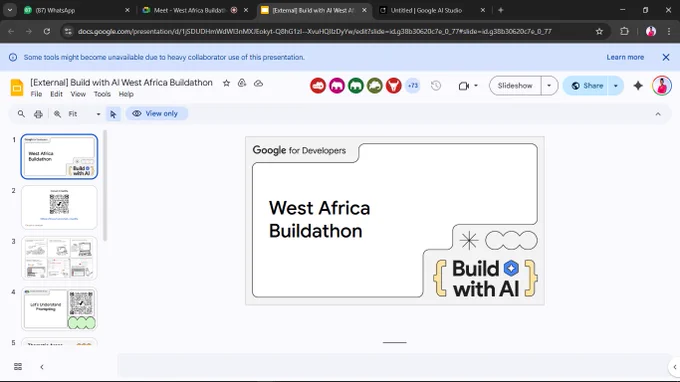Click the Meet video camera icon
Screen dimensions: 680x382
point(464,86)
